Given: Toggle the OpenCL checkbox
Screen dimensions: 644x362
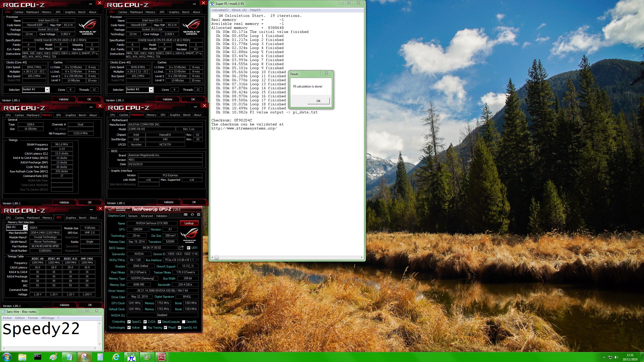Looking at the screenshot, I should pos(129,322).
